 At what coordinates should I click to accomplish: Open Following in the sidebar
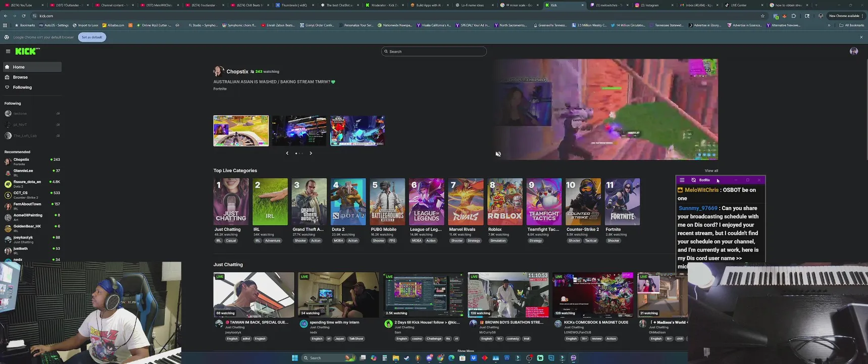coord(32,87)
